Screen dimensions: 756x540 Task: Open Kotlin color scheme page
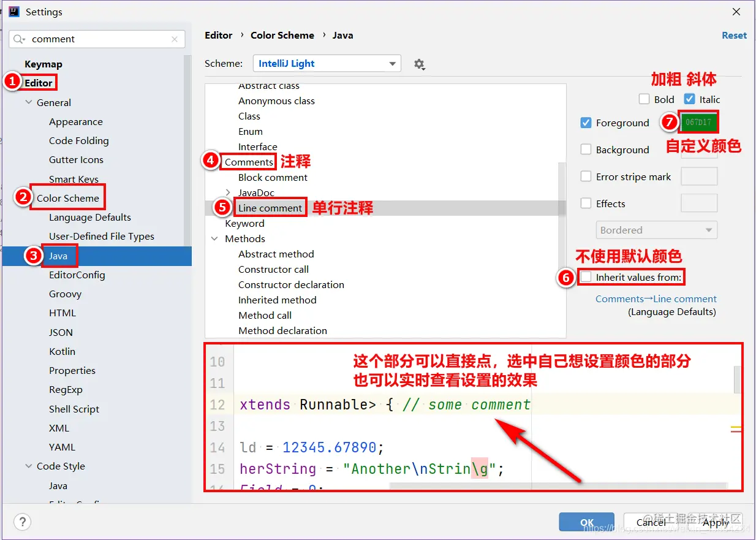tap(62, 351)
